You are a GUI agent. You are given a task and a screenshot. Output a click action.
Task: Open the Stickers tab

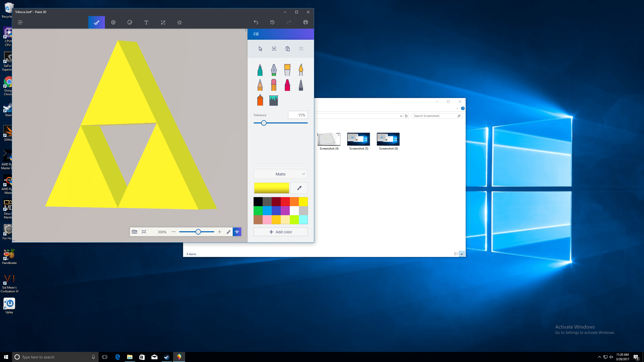coord(130,22)
